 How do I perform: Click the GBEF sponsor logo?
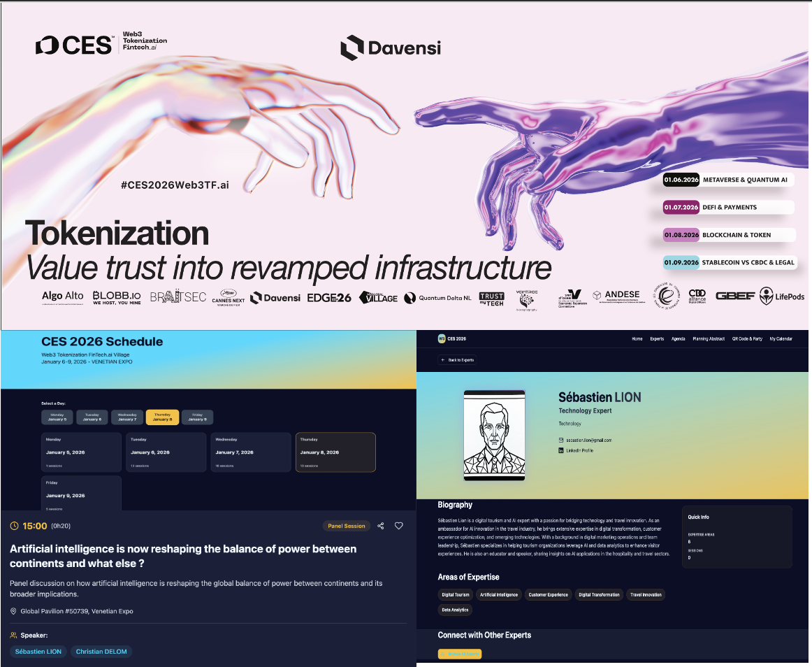(x=735, y=296)
